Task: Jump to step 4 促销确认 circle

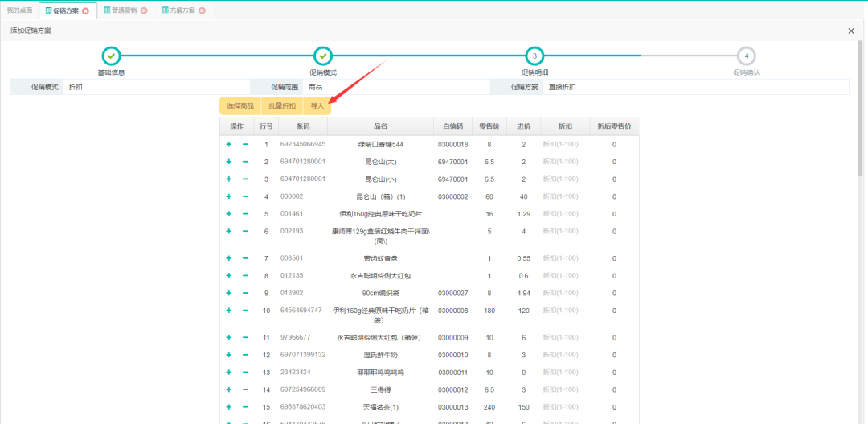Action: coord(747,56)
